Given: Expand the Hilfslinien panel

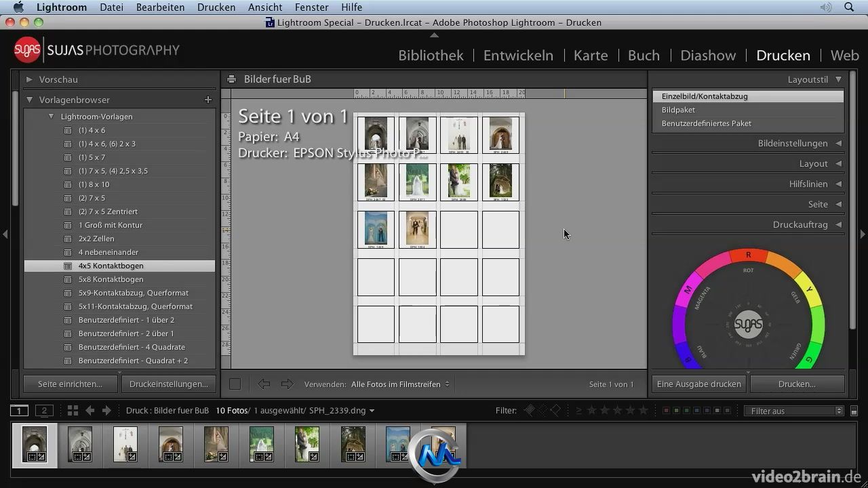Looking at the screenshot, I should point(839,184).
